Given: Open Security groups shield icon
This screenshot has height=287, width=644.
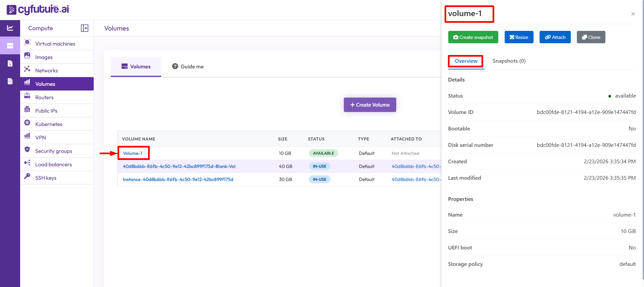Looking at the screenshot, I should 27,150.
